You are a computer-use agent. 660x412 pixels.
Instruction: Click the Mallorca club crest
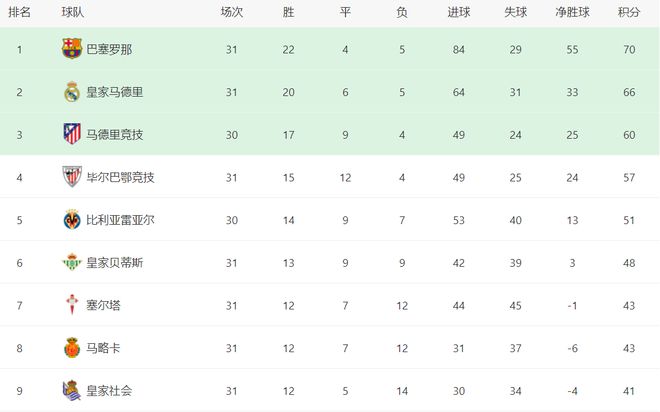click(71, 348)
